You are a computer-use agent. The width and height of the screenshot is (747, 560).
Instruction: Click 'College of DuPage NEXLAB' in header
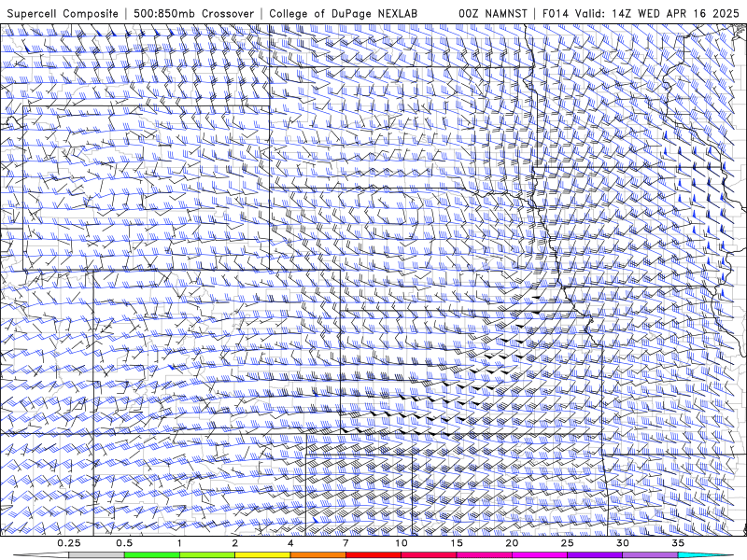click(343, 13)
